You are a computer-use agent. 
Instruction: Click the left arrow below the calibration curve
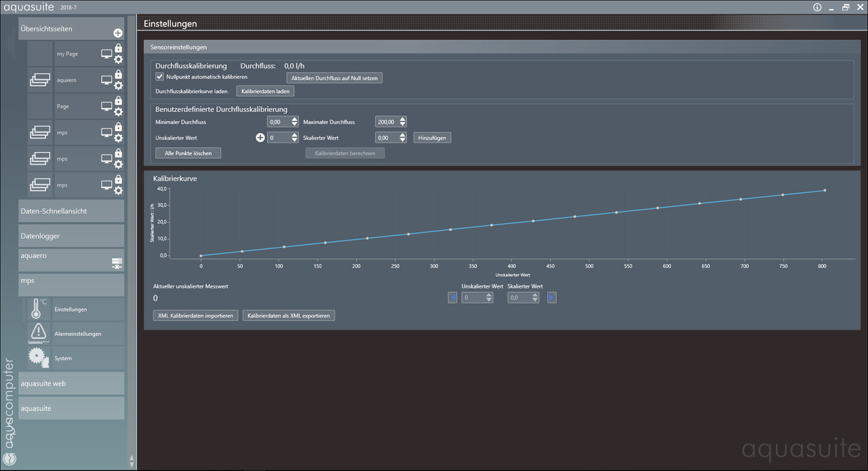pos(453,297)
